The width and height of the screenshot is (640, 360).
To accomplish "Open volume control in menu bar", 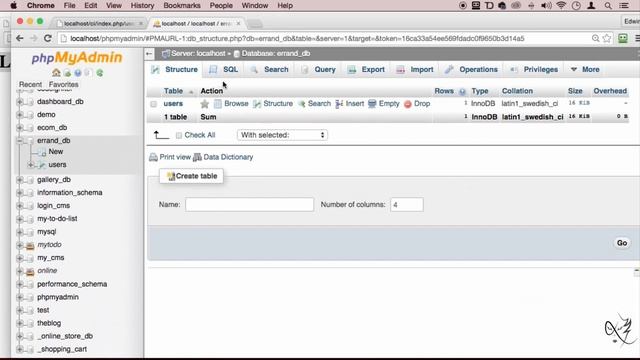I will click(546, 6).
